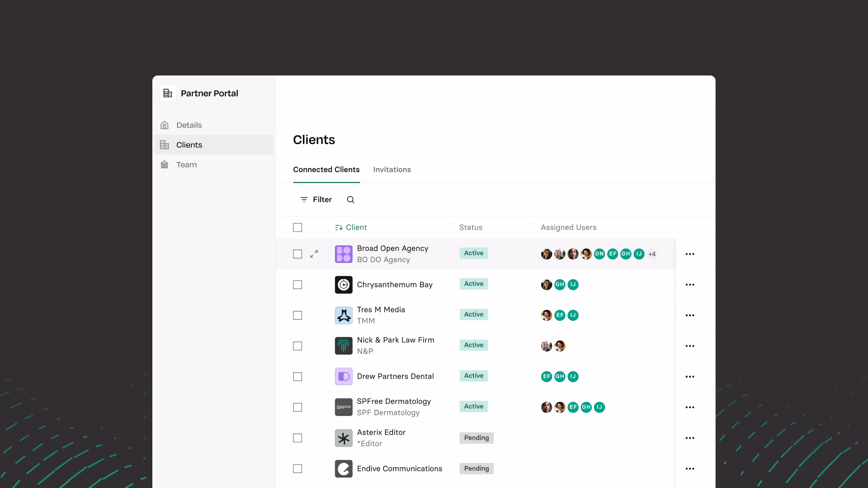Click the +4 more assigned users badge
Viewport: 868px width, 488px height.
pyautogui.click(x=652, y=254)
